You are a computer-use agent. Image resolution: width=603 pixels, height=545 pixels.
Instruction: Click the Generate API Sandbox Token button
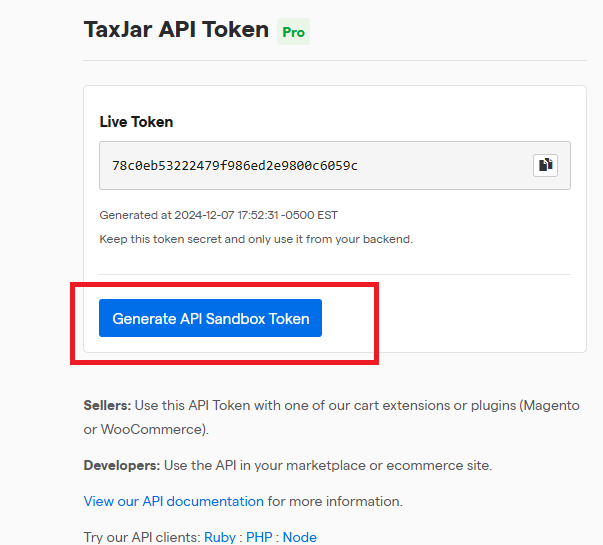click(210, 318)
